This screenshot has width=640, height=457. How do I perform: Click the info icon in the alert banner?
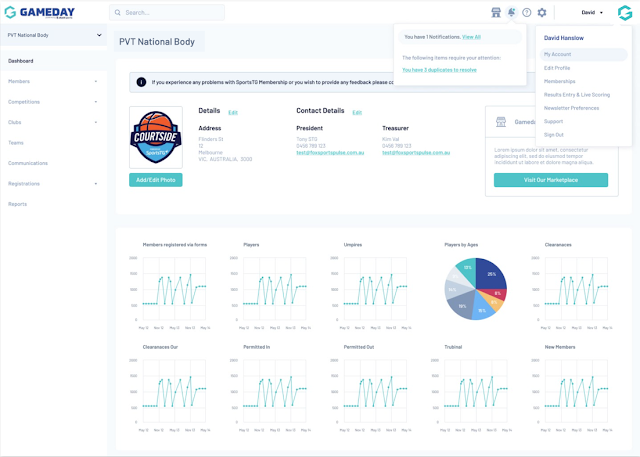pos(141,82)
